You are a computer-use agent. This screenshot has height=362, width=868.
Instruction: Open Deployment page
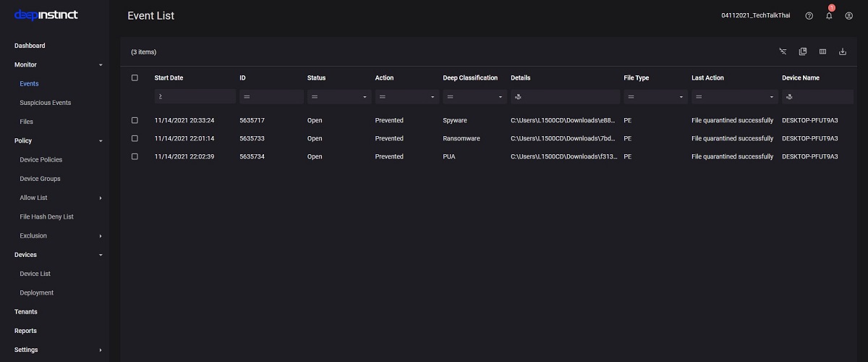[x=37, y=292]
